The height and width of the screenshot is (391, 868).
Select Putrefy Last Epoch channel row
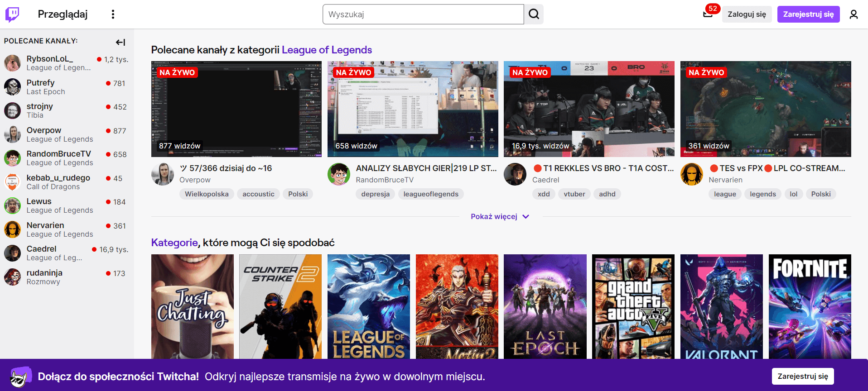67,87
